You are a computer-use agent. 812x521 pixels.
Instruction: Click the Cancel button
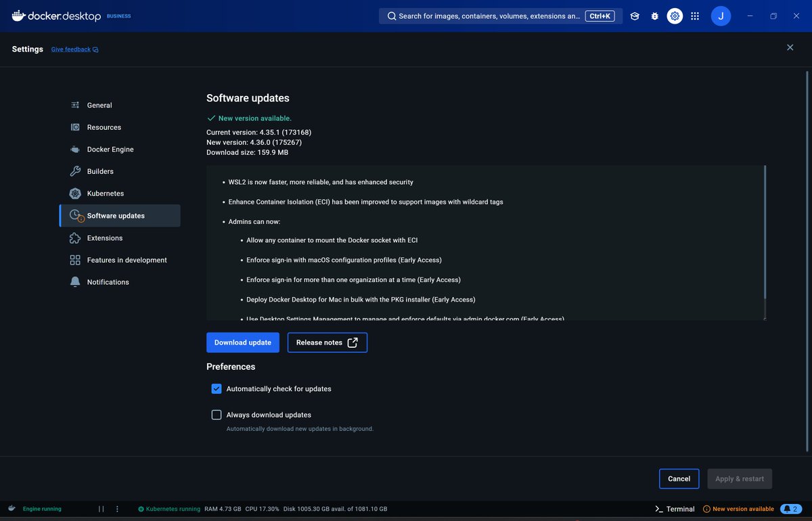coord(679,478)
